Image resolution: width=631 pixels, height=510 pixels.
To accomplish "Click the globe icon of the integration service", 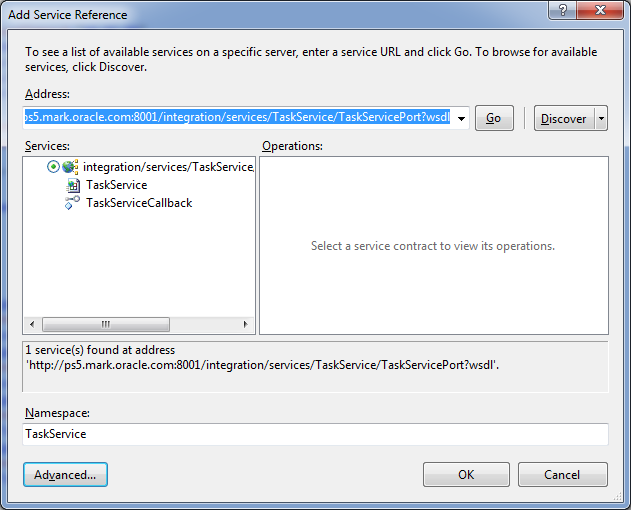I will pyautogui.click(x=70, y=167).
